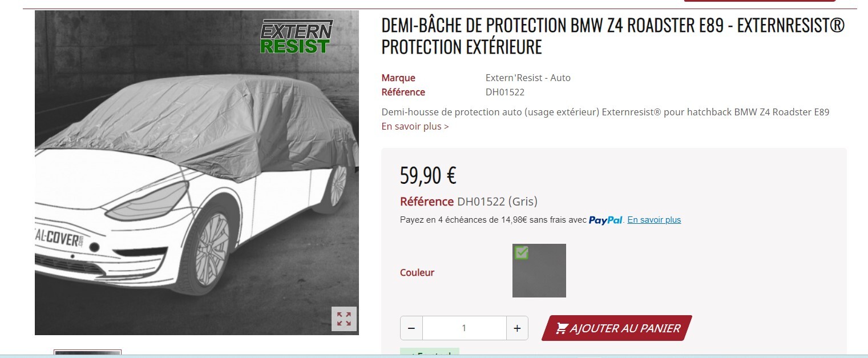Screen dimensions: 868x358
Task: Select the Gris colour swatch
Action: (x=539, y=271)
